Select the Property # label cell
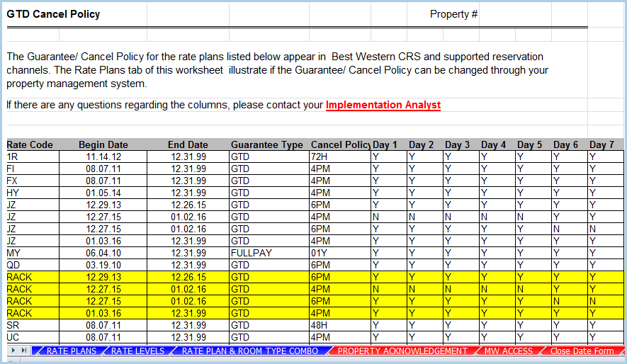Viewport: 627px width, 364px height. 453,14
